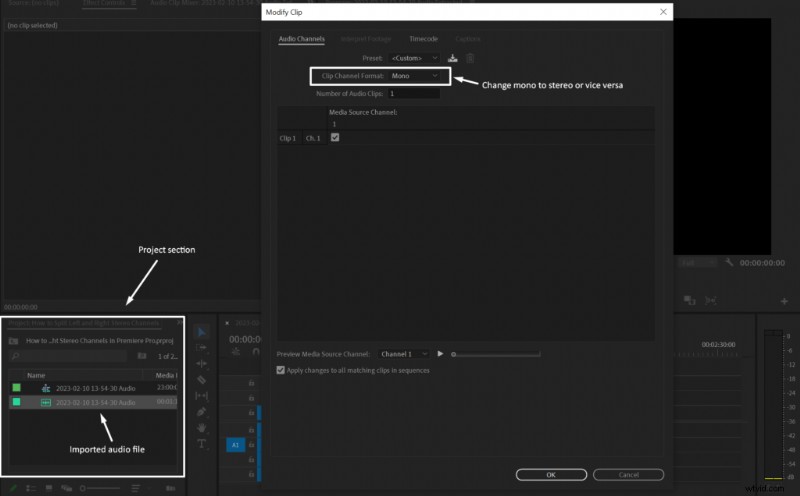This screenshot has width=800, height=496.
Task: Click the Project panel thumbnail zoom slider
Action: coord(100,488)
